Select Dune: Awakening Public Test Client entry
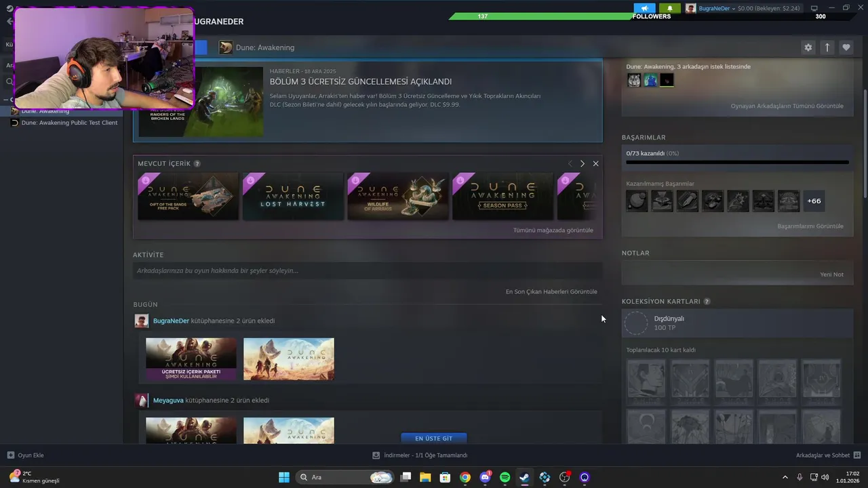The height and width of the screenshot is (488, 868). [x=69, y=123]
